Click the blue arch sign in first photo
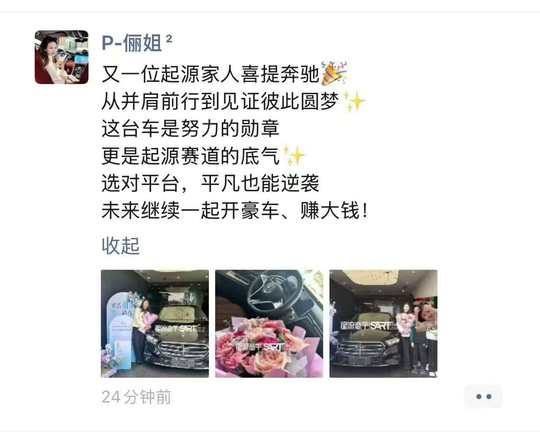This screenshot has width=540, height=438. pyautogui.click(x=120, y=331)
